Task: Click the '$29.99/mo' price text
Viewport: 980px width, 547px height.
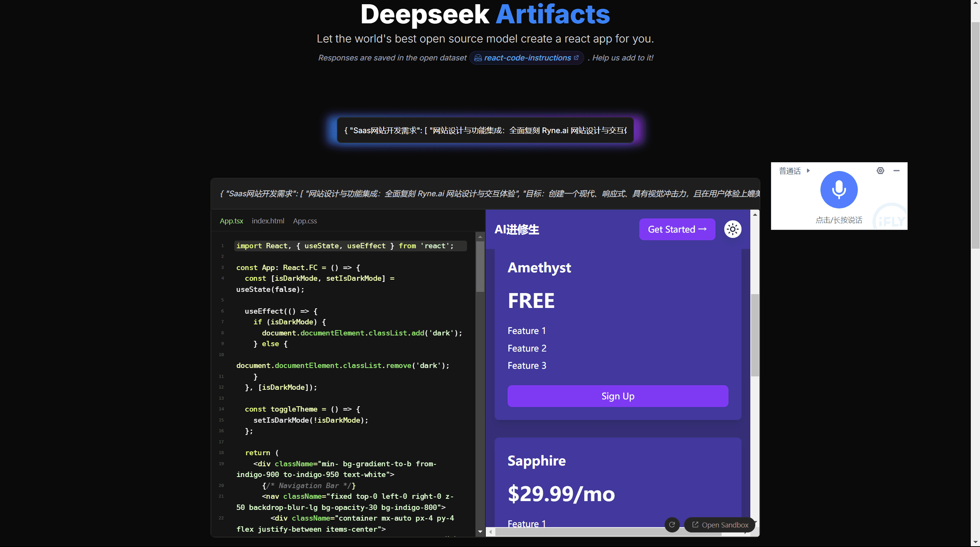Action: point(561,494)
